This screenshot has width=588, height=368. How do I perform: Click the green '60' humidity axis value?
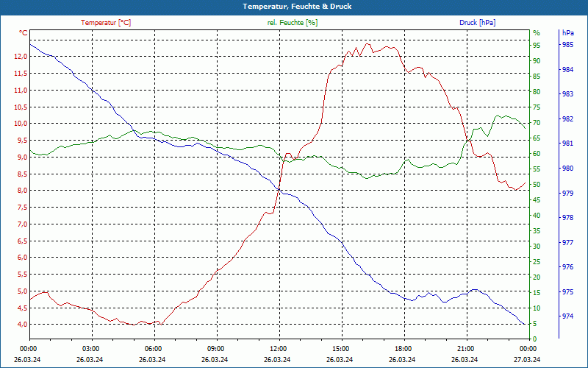(537, 154)
